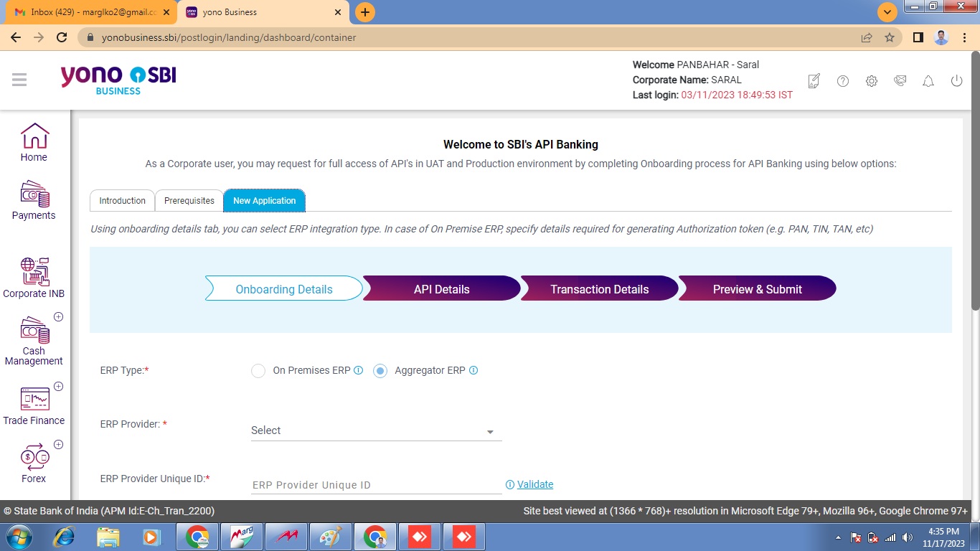Open the ERP Provider Select dropdown
This screenshot has height=551, width=980.
[x=376, y=430]
